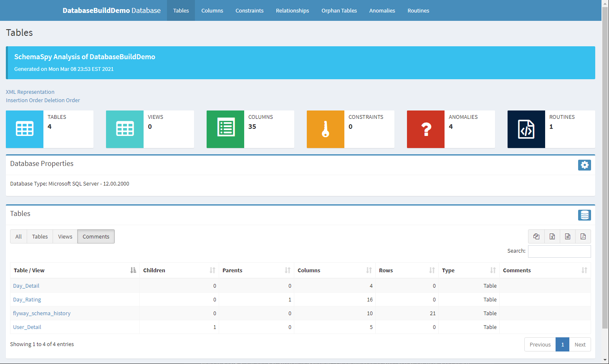609x364 pixels.
Task: Click the 'Generated on Mon Mar 08' text
Action: [x=64, y=69]
